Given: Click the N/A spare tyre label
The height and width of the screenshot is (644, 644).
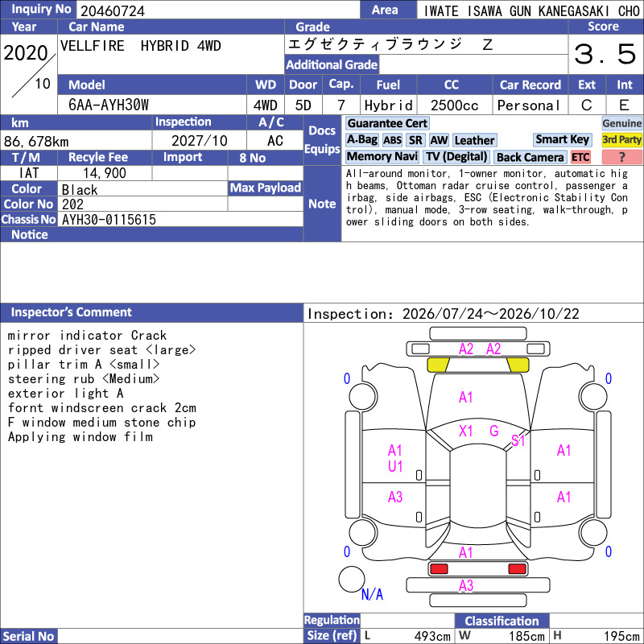Looking at the screenshot, I should 372,594.
